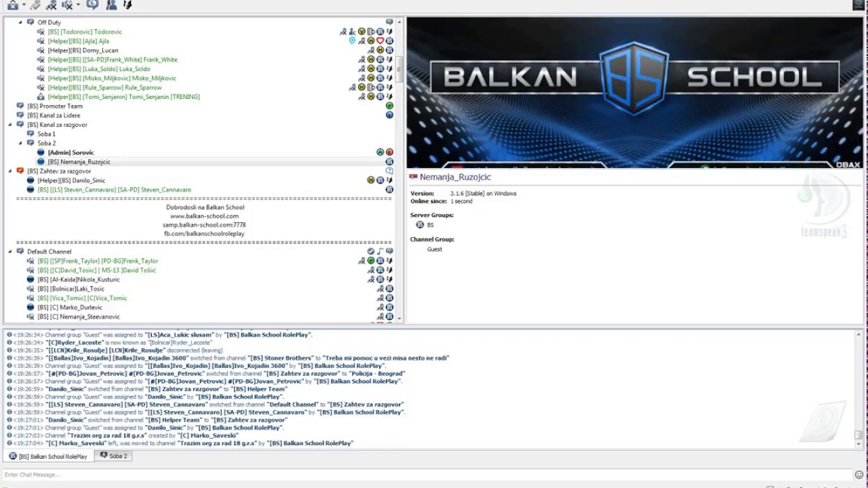Click the Serbia flag beside Nemanja_Ruzojcic's name
Image resolution: width=868 pixels, height=488 pixels.
(x=413, y=177)
